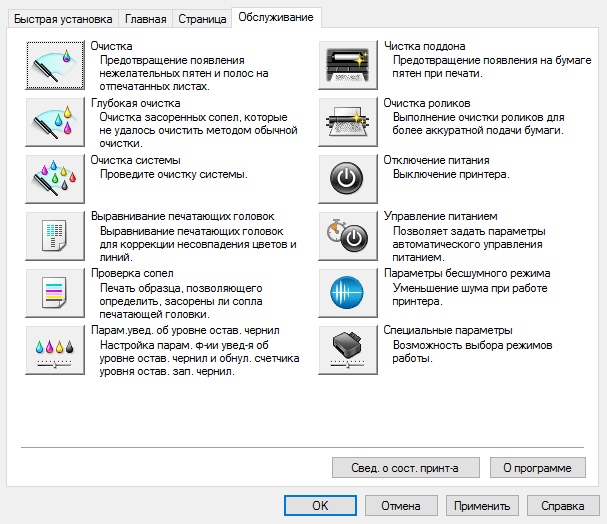Open Управление питанием timer icon
Image resolution: width=607 pixels, height=524 pixels.
click(348, 236)
